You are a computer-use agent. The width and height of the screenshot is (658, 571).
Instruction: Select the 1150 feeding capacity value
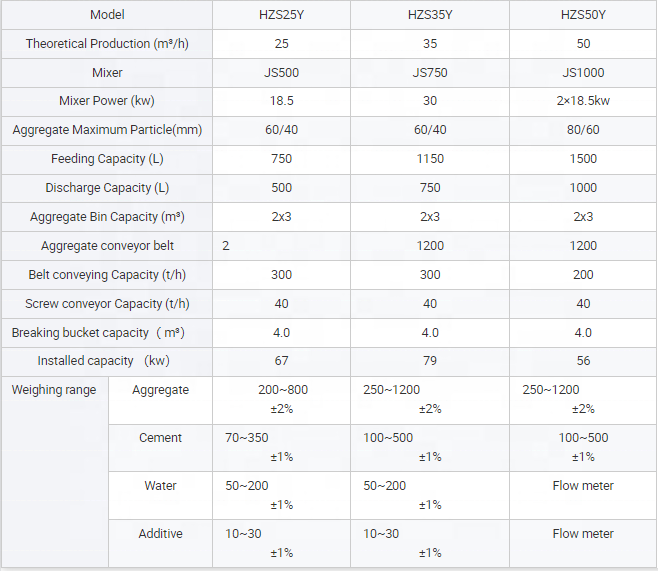point(430,159)
